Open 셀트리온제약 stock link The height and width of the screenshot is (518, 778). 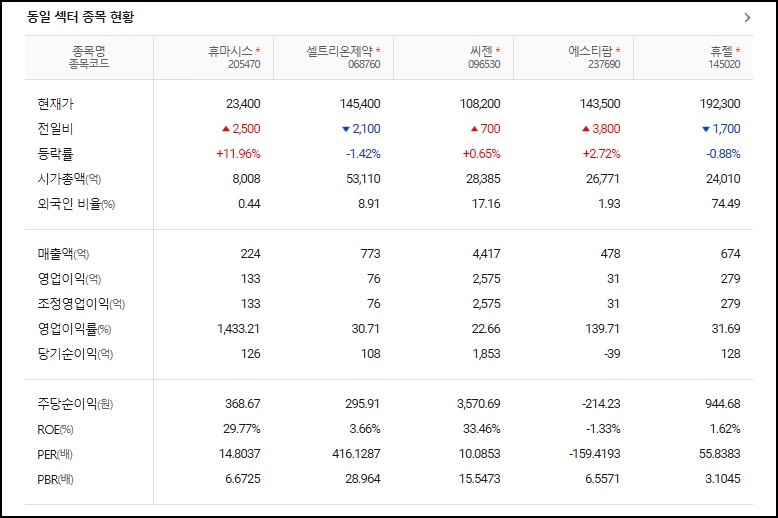339,51
